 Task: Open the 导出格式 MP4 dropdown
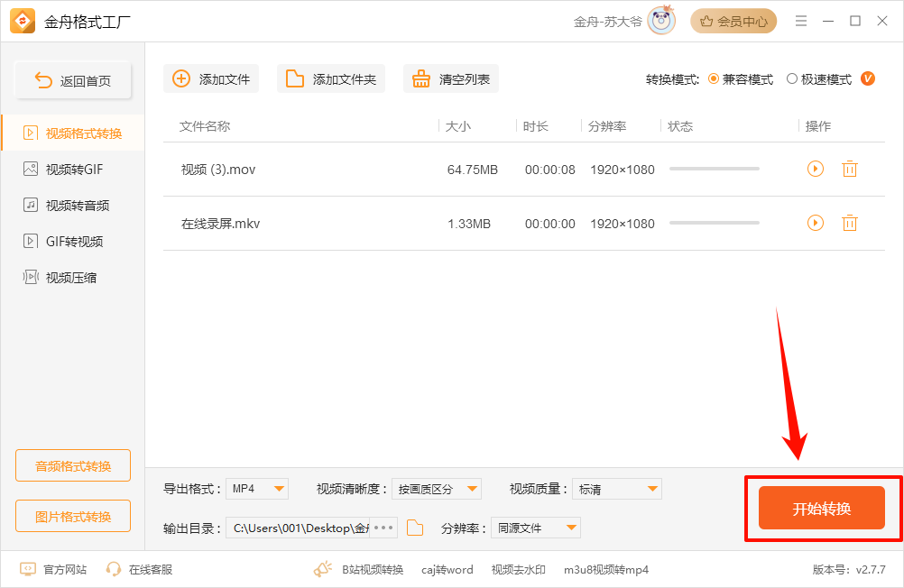pyautogui.click(x=257, y=489)
